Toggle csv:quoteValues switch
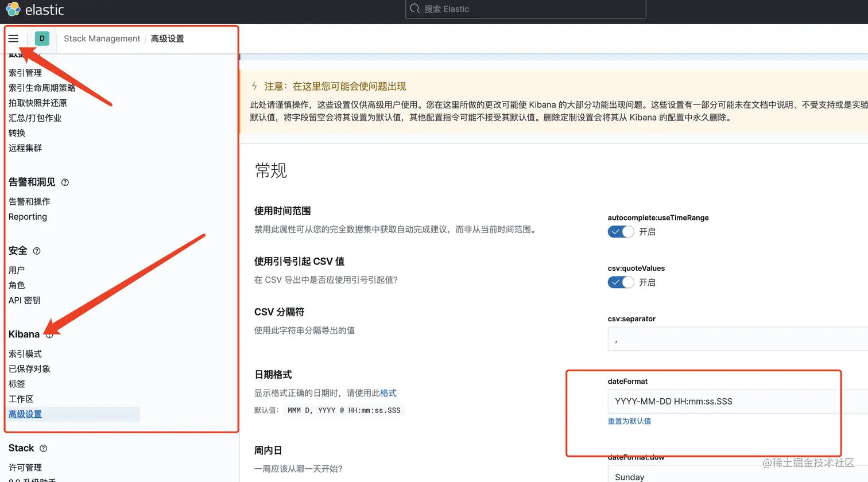The image size is (868, 482). [621, 282]
